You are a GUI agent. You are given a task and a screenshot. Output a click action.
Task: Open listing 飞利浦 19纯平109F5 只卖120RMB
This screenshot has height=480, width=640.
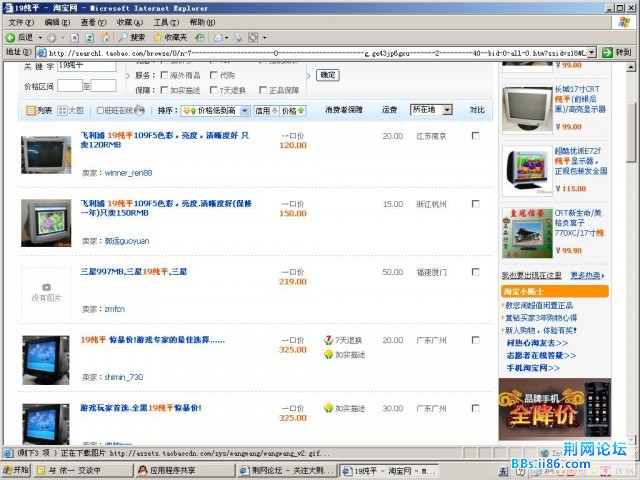coord(164,140)
